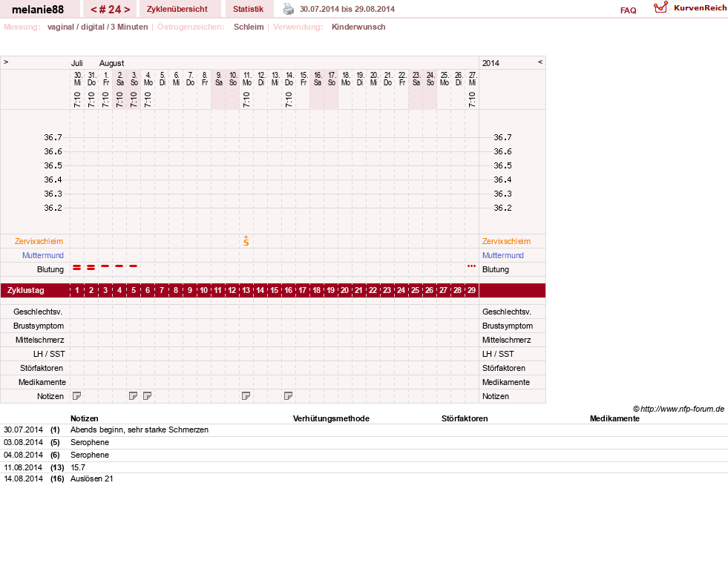Click right Muttermund label

click(x=503, y=255)
